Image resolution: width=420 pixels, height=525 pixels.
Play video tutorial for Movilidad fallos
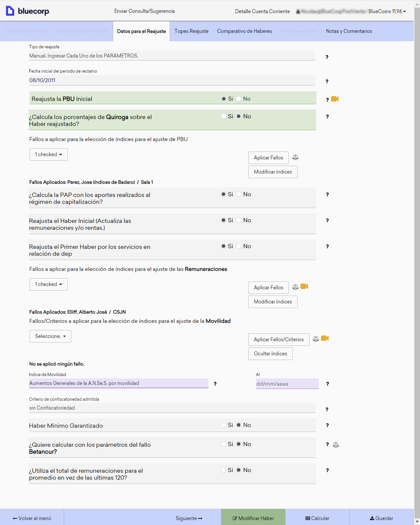pyautogui.click(x=325, y=338)
